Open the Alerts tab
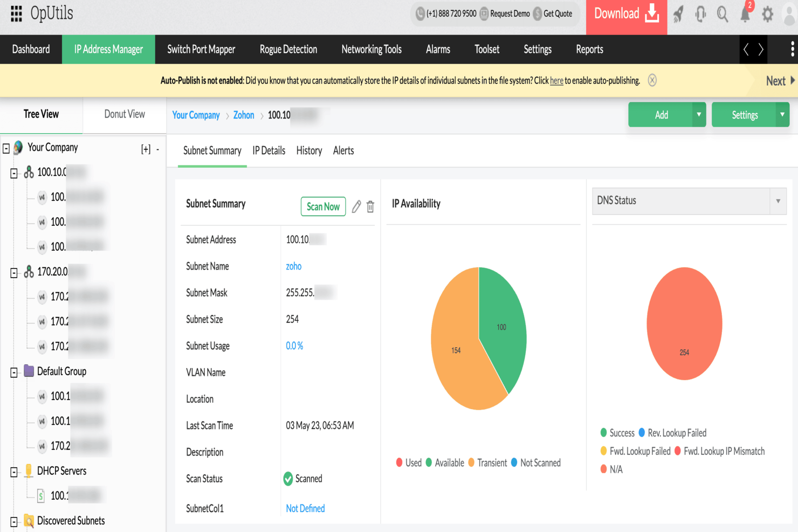Image resolution: width=798 pixels, height=532 pixels. (343, 151)
